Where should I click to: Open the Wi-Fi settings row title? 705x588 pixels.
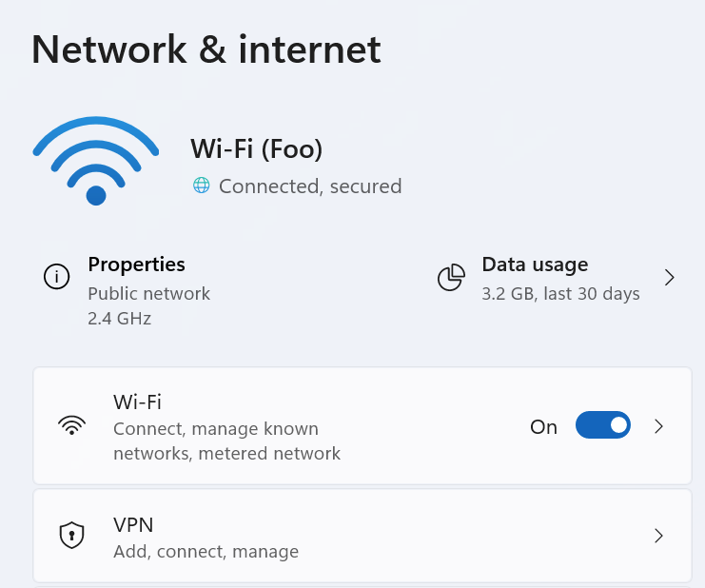pos(137,402)
